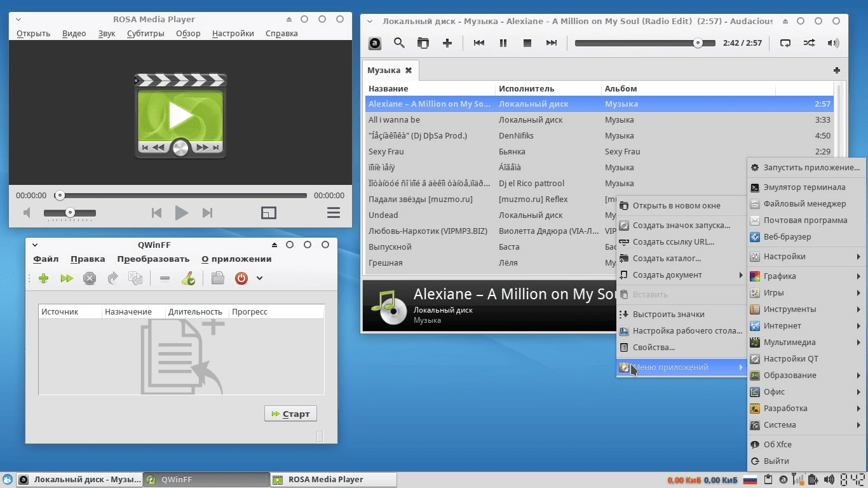Click the QWinFF retry all tasks icon
This screenshot has height=488, width=868.
click(135, 278)
